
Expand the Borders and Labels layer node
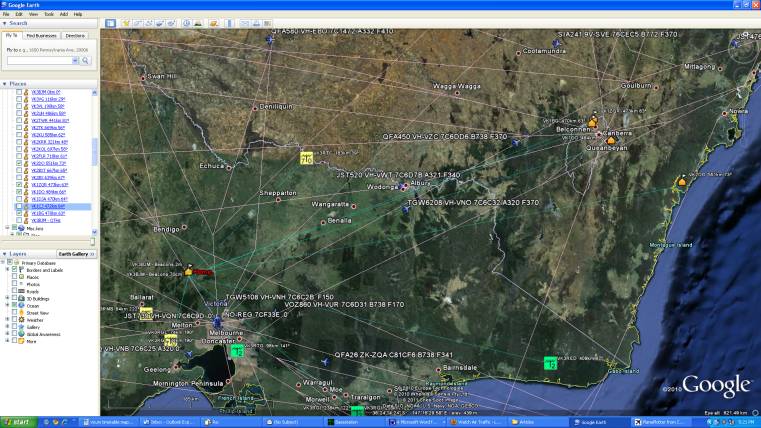pyautogui.click(x=7, y=269)
